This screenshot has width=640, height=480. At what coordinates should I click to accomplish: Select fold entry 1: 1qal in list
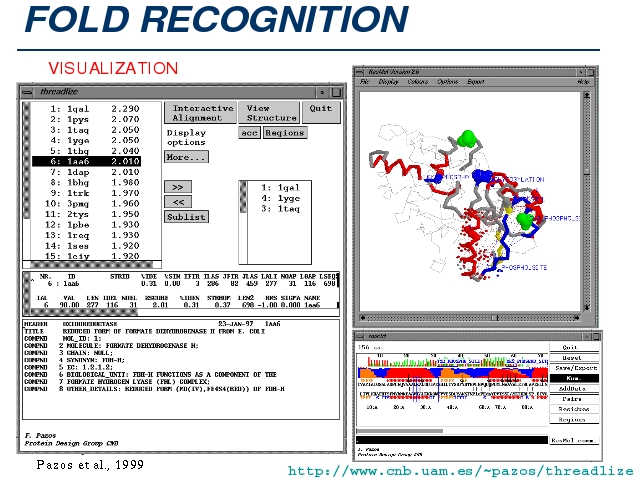[x=85, y=108]
